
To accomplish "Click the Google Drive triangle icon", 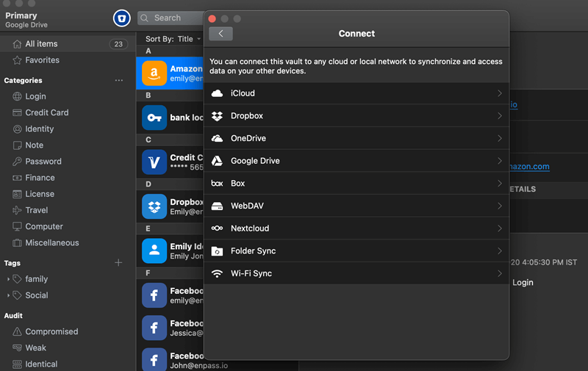I will [217, 161].
